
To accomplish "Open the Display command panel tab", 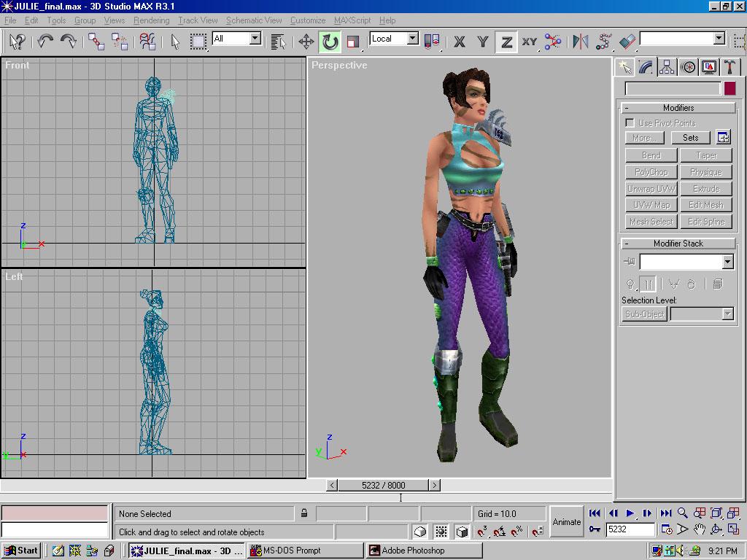I will (708, 67).
